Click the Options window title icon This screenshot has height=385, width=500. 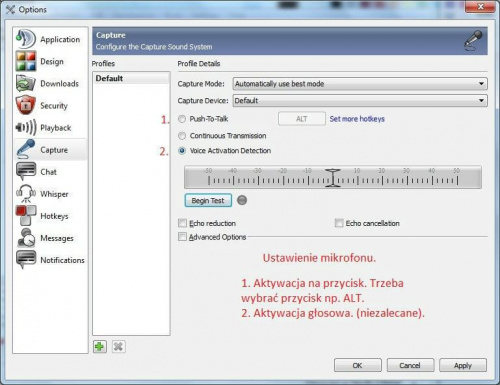[x=10, y=10]
